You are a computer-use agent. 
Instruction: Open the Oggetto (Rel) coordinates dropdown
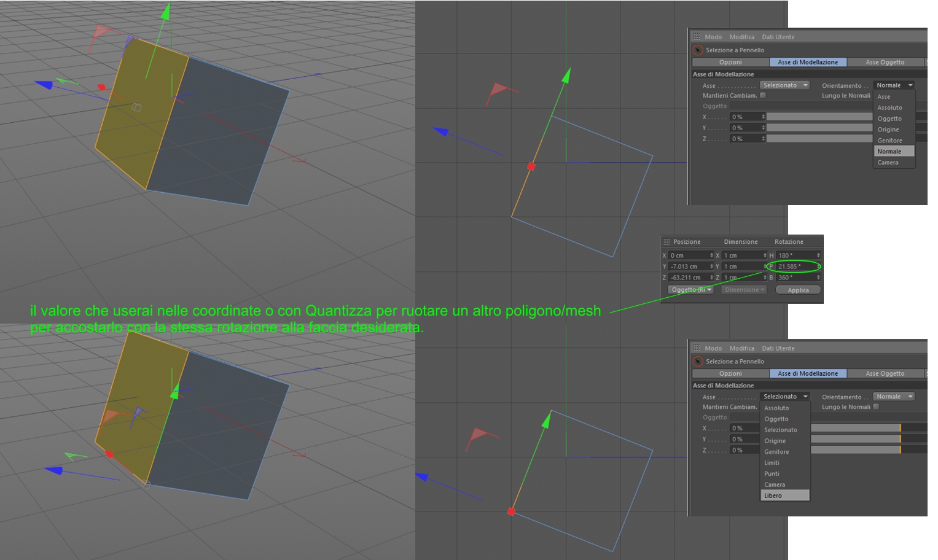pos(690,290)
